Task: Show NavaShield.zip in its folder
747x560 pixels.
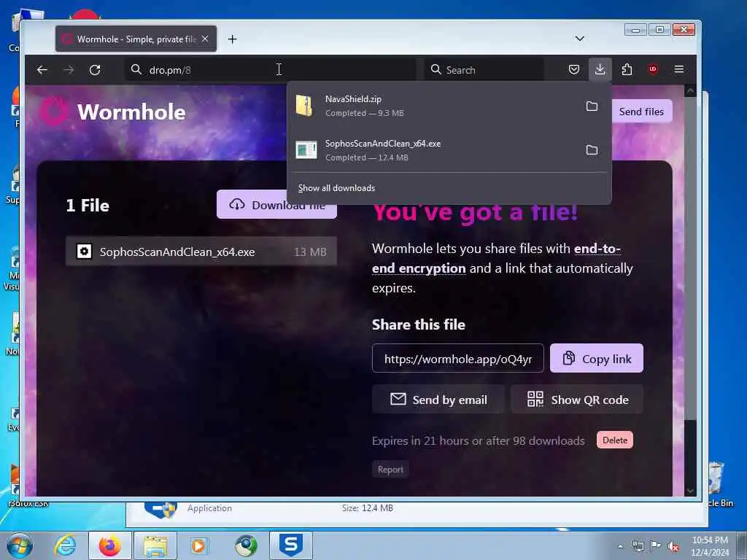Action: click(x=592, y=106)
